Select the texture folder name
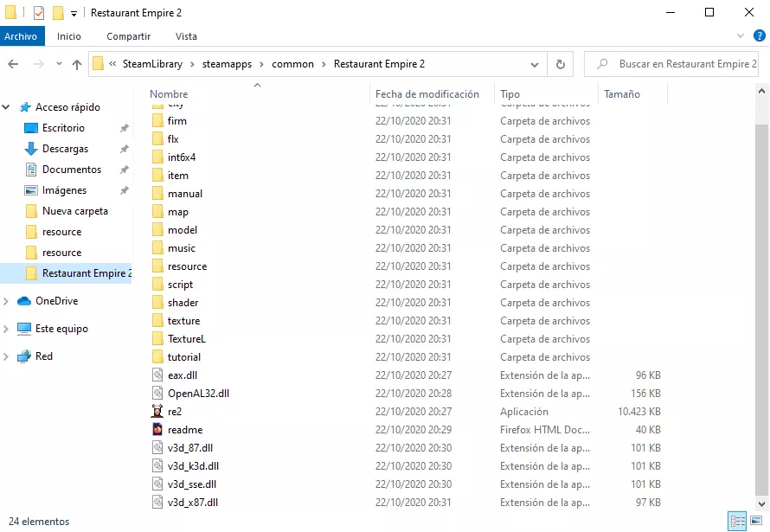This screenshot has height=532, width=770. (183, 320)
